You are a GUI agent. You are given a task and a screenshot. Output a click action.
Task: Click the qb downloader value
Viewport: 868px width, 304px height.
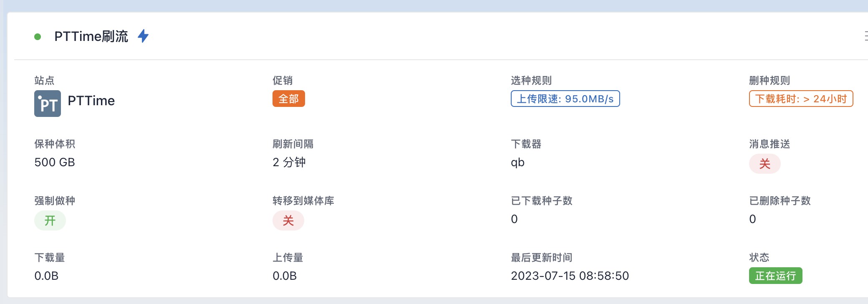517,162
